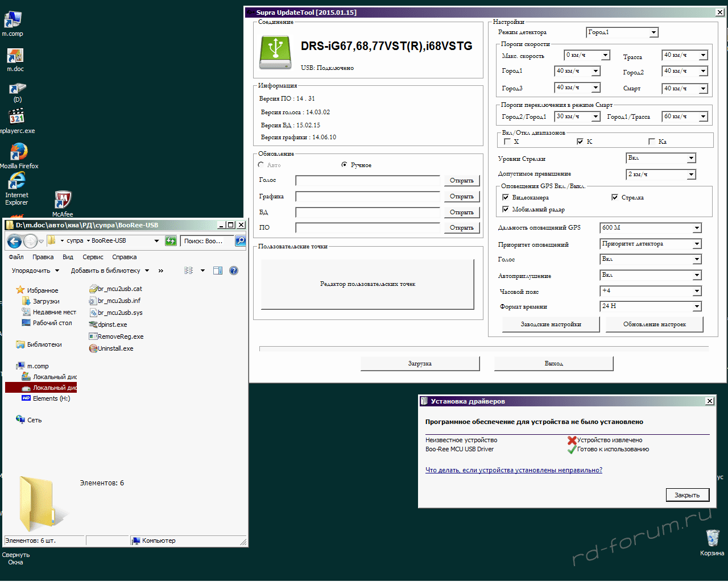Click Открыть button for Голос file
728x582 pixels.
(462, 181)
